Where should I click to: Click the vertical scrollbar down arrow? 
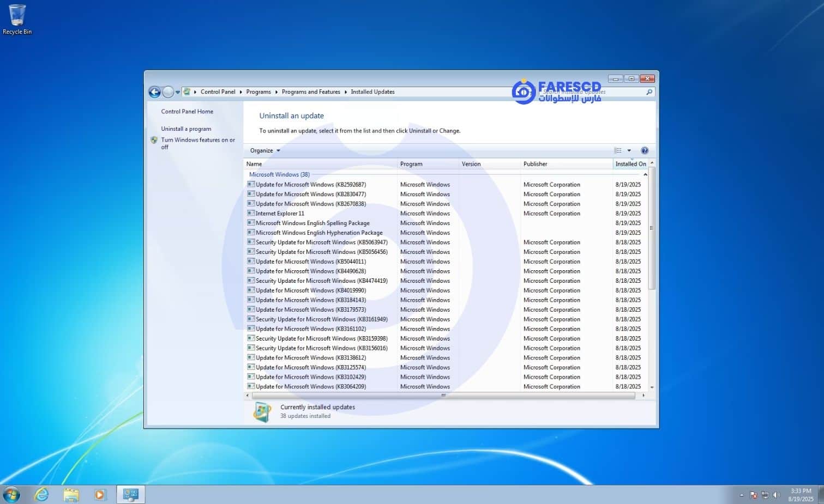point(652,387)
